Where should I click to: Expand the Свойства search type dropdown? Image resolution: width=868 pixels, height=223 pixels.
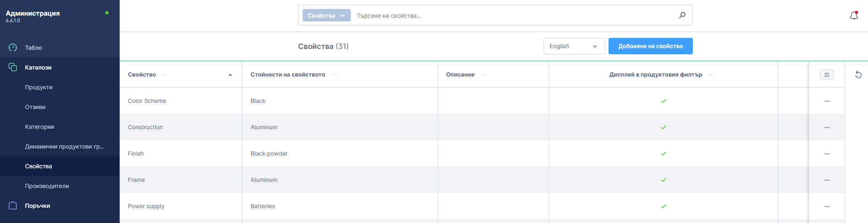click(x=326, y=16)
